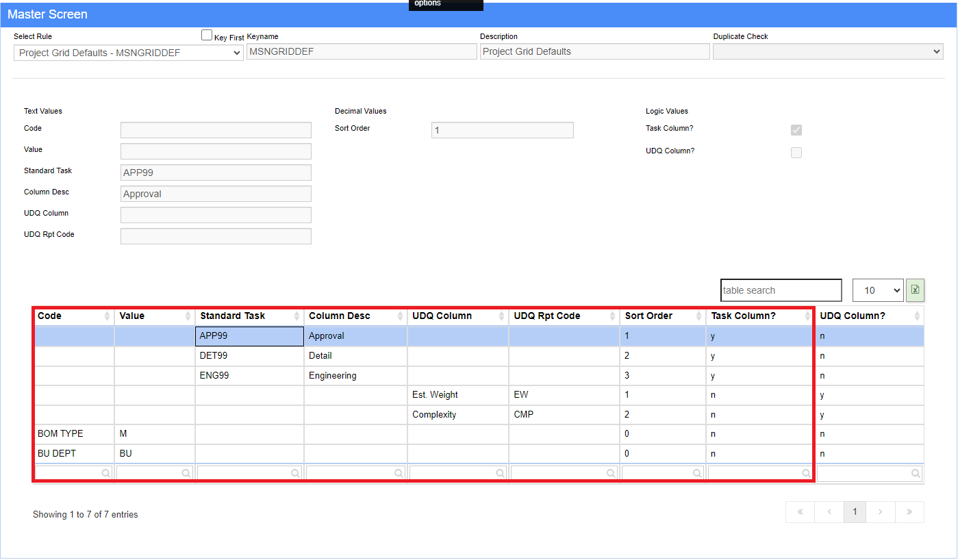Select the DET99 cell
The image size is (958, 560).
coord(249,356)
